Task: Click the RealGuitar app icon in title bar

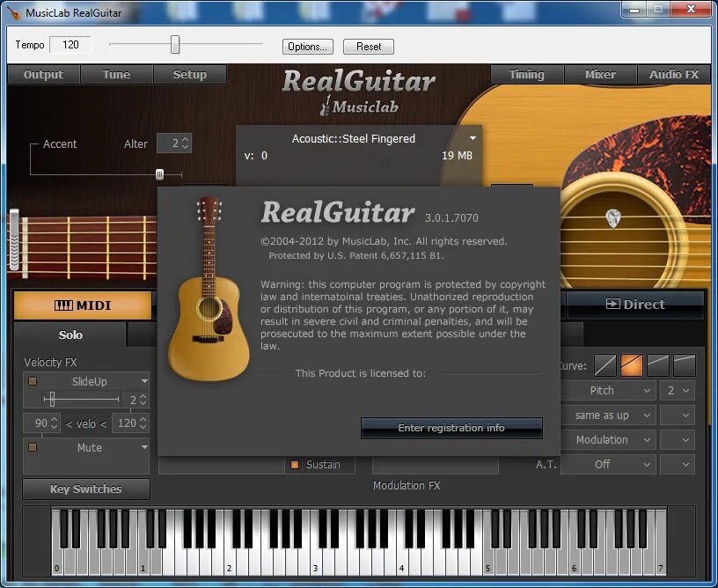Action: point(14,12)
